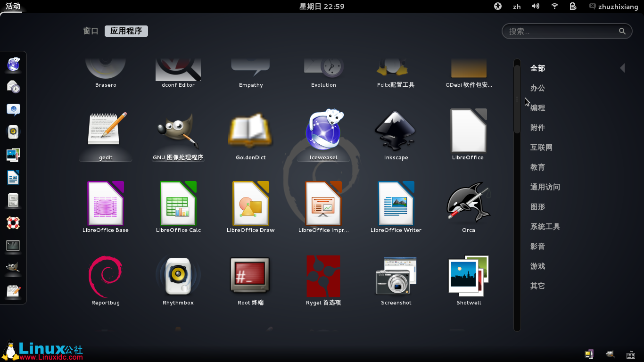Screen dimensions: 644x362
Task: Open the Rhythmbox music player
Action: (178, 276)
